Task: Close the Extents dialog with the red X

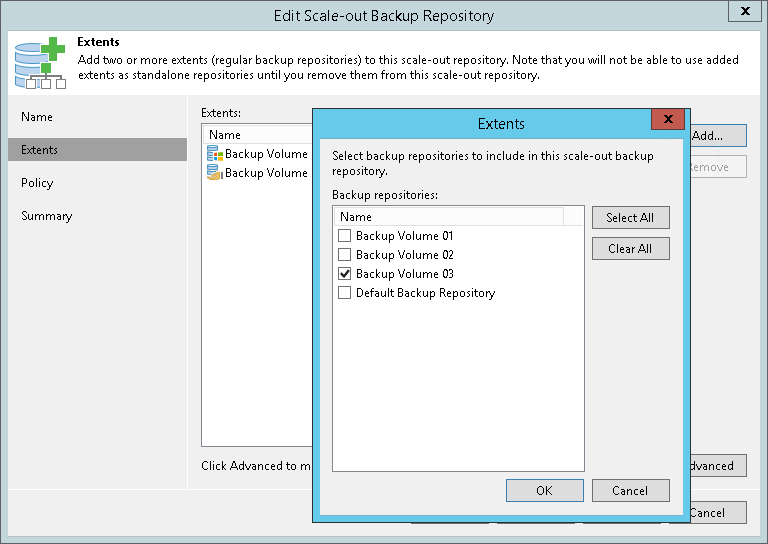Action: coord(667,120)
